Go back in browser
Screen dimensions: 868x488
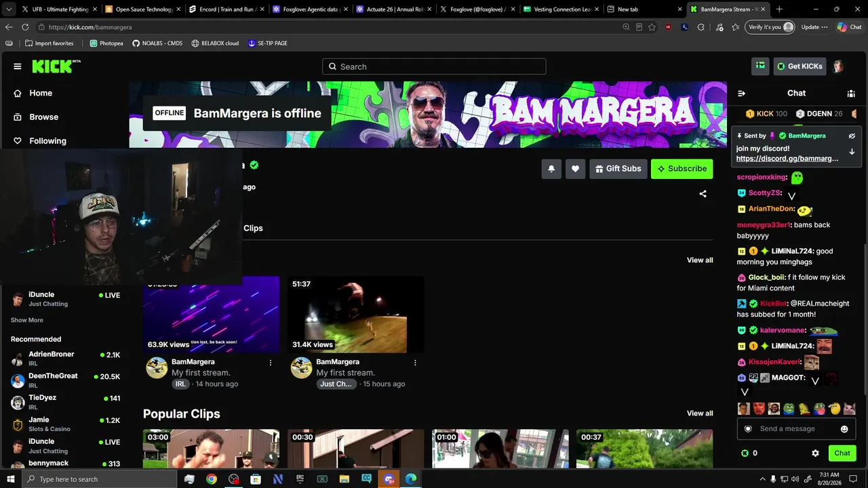click(9, 27)
